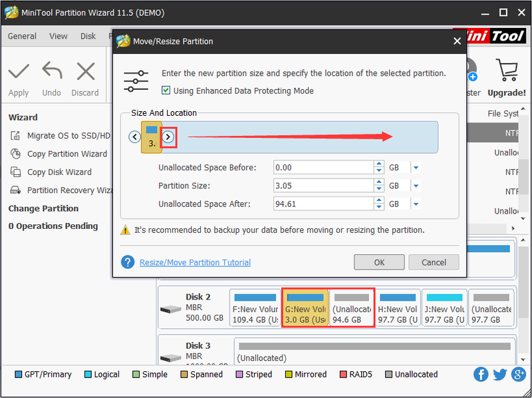Expand unit dropdown for Unallocated Space Before
532x398 pixels.
pos(416,168)
